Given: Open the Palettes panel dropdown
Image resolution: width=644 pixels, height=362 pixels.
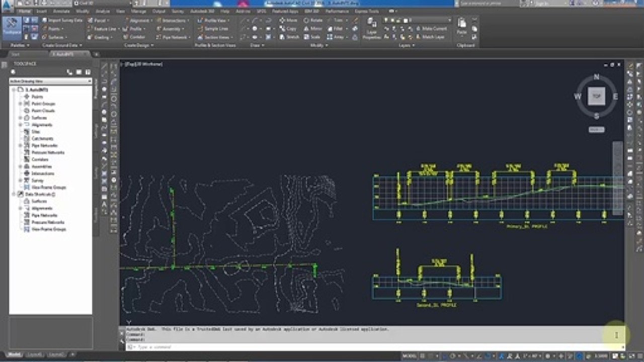Looking at the screenshot, I should point(20,45).
